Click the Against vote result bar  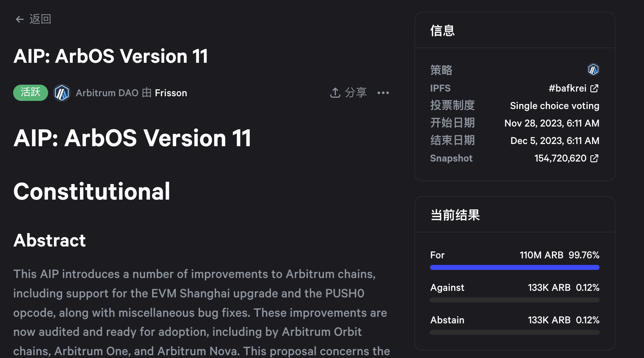coord(515,300)
